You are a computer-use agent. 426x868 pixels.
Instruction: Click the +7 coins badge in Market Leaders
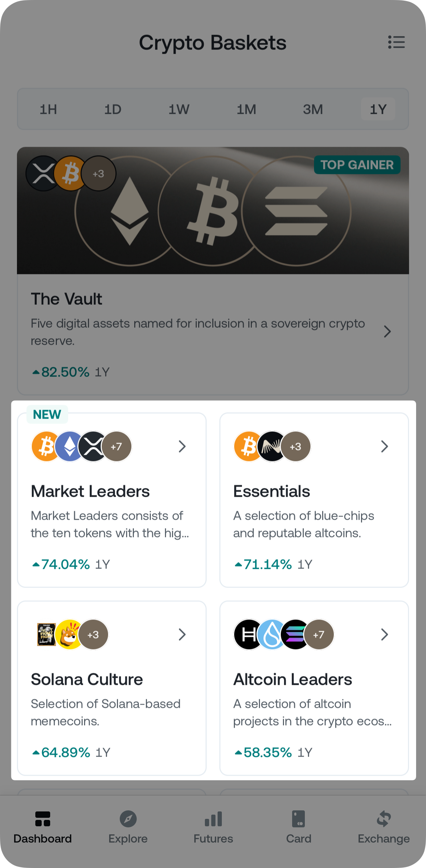pyautogui.click(x=117, y=447)
